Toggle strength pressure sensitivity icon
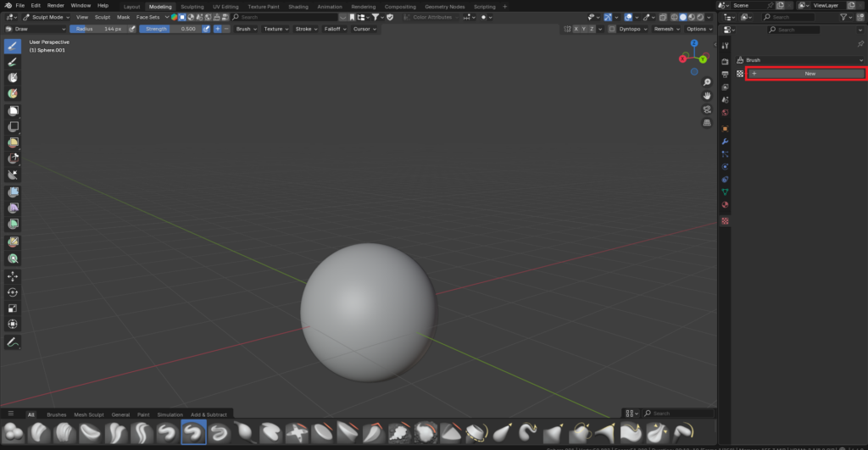The width and height of the screenshot is (868, 450). [206, 29]
